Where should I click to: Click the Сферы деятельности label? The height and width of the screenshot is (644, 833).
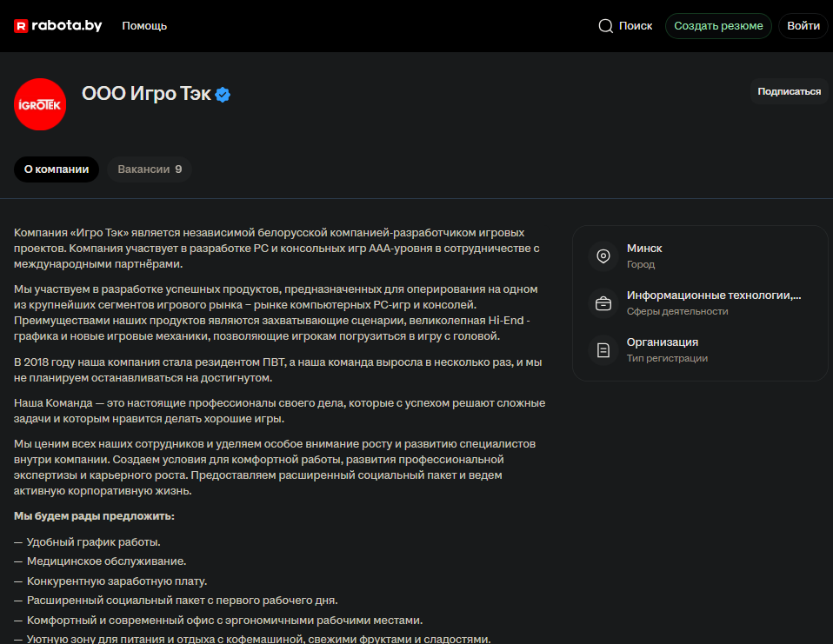tap(677, 311)
